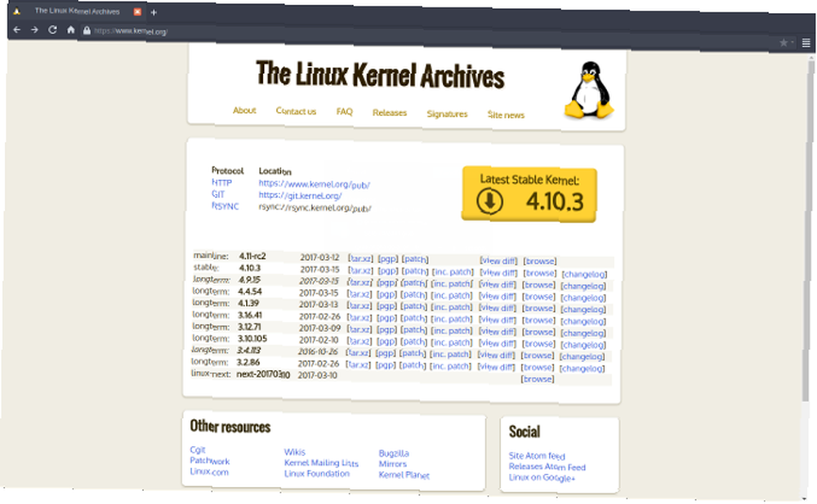817x504 pixels.
Task: Browse the mainline 4.11-rc2 tree
Action: pyautogui.click(x=540, y=261)
